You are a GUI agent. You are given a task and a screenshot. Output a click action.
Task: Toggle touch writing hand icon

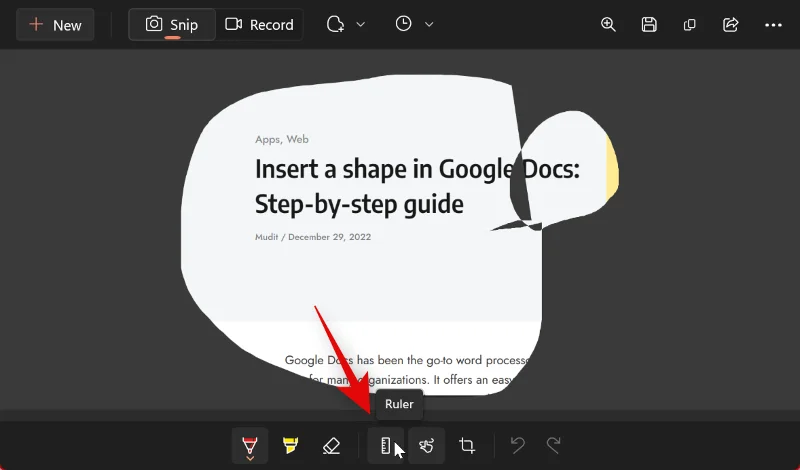(x=426, y=446)
